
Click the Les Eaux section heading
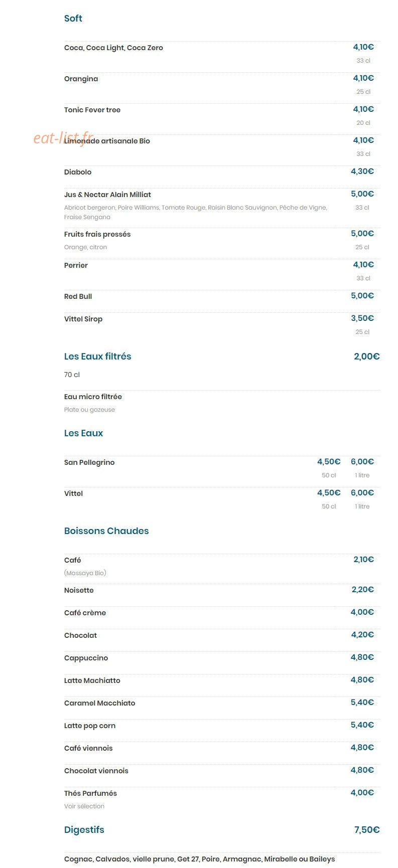(x=83, y=433)
